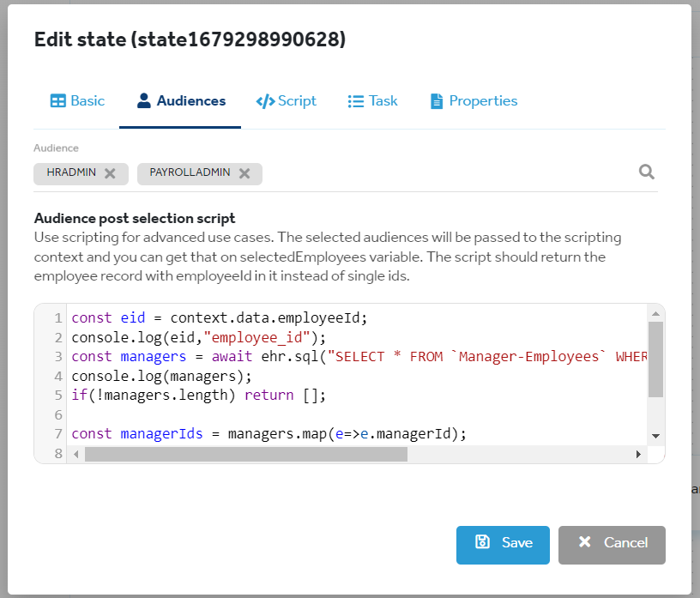Click the 'Edit state (state1679298990628)' title
This screenshot has height=598, width=700.
(190, 39)
